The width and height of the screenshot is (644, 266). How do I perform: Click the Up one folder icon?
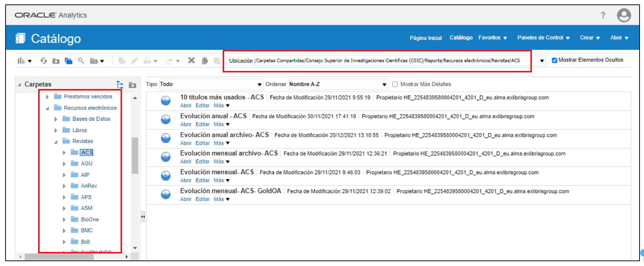[56, 61]
